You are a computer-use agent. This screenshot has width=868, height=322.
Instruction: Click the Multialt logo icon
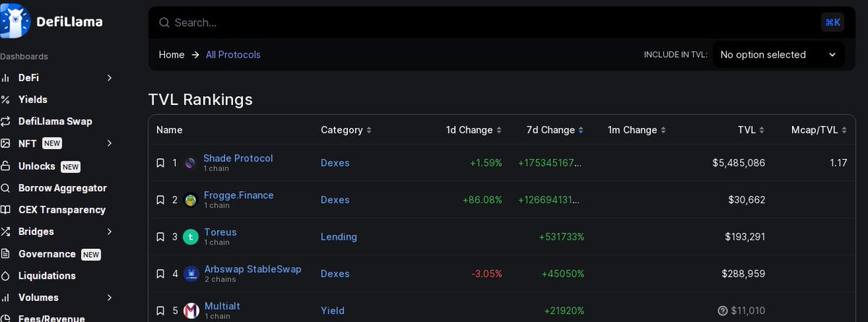point(191,311)
